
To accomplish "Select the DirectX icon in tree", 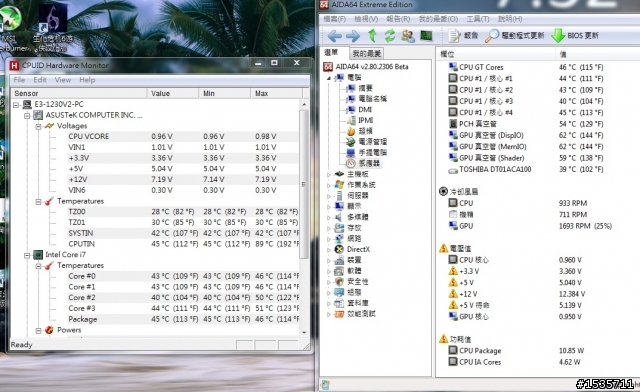I will 339,249.
